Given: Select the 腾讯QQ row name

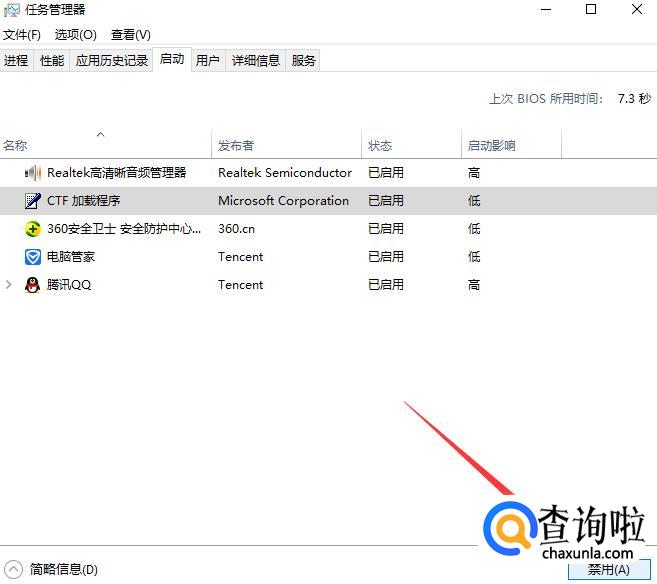Looking at the screenshot, I should (x=69, y=285).
